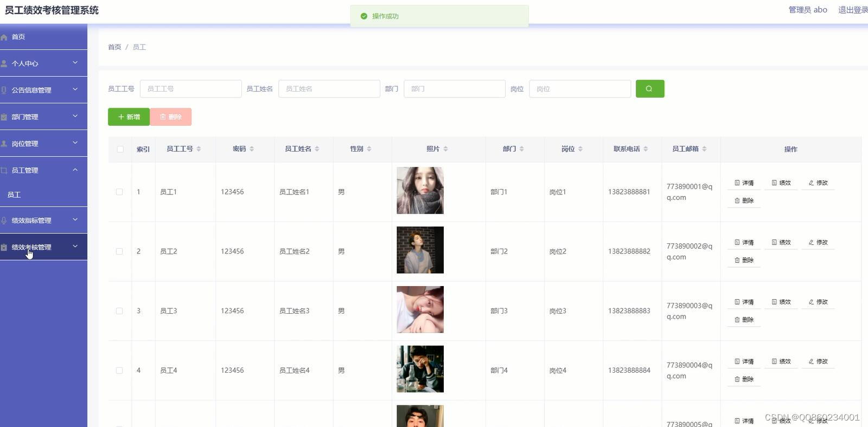
Task: Expand the 个人中心 menu chevron
Action: click(75, 63)
